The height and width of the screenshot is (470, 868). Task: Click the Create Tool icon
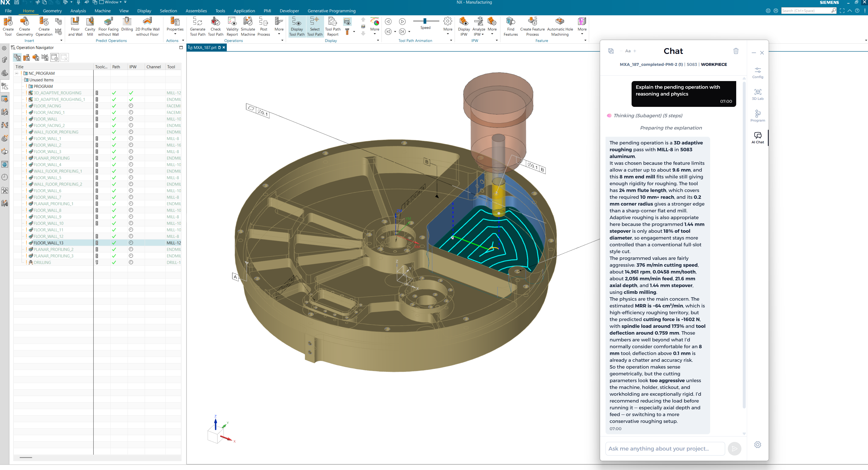(x=8, y=26)
